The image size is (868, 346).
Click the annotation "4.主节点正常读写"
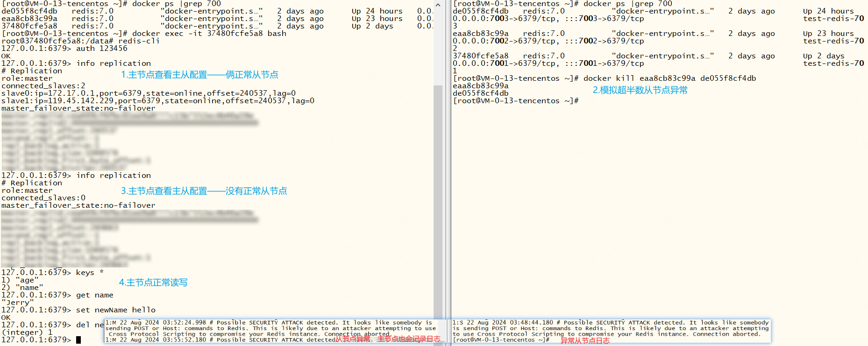pos(153,282)
